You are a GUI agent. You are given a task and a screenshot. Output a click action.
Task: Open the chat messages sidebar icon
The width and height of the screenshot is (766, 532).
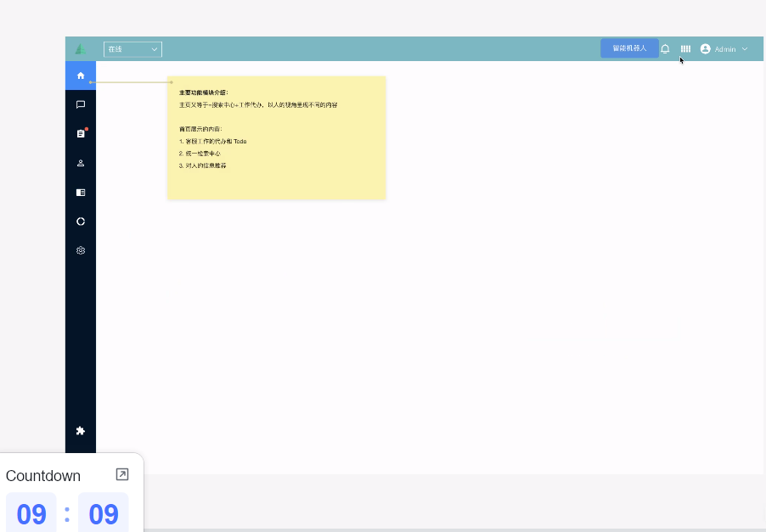tap(81, 104)
